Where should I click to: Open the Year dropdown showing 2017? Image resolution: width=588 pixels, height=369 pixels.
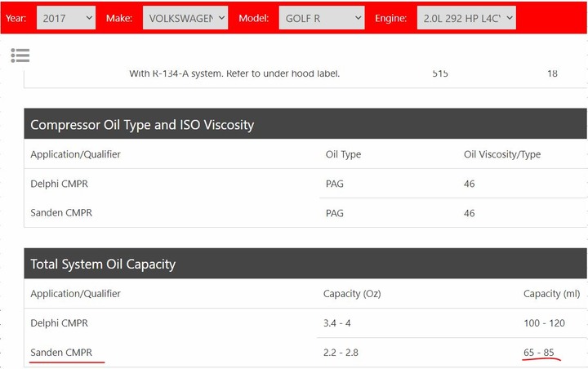(66, 18)
